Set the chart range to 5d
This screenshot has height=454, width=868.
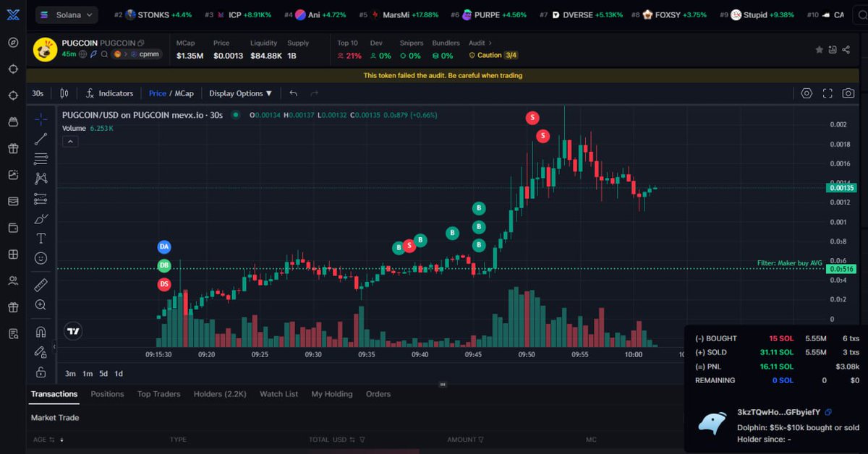point(103,374)
